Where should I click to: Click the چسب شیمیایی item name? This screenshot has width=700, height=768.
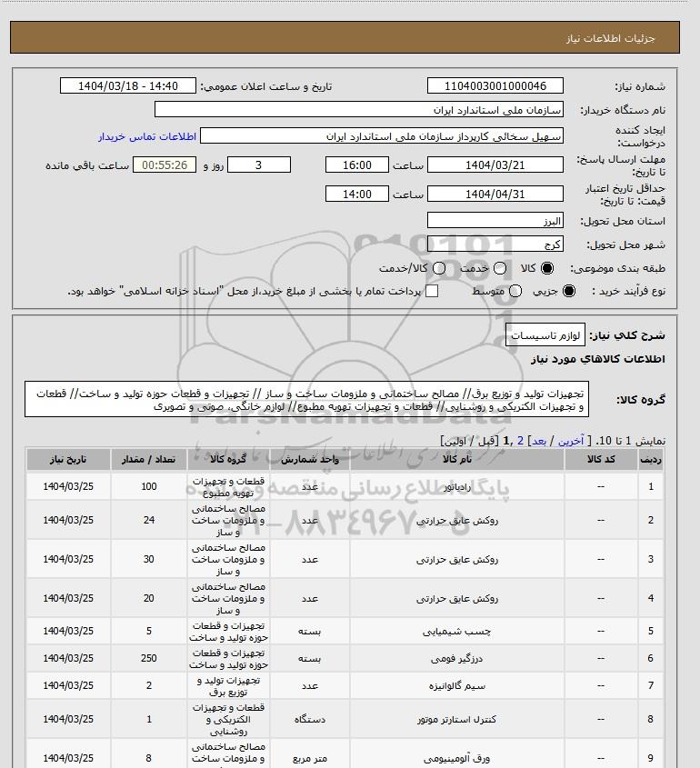tap(457, 632)
